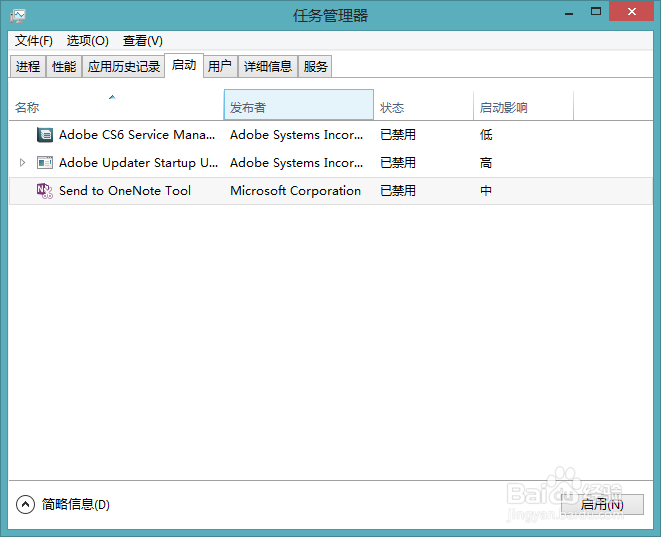Click the 低 startup impact value

486,135
